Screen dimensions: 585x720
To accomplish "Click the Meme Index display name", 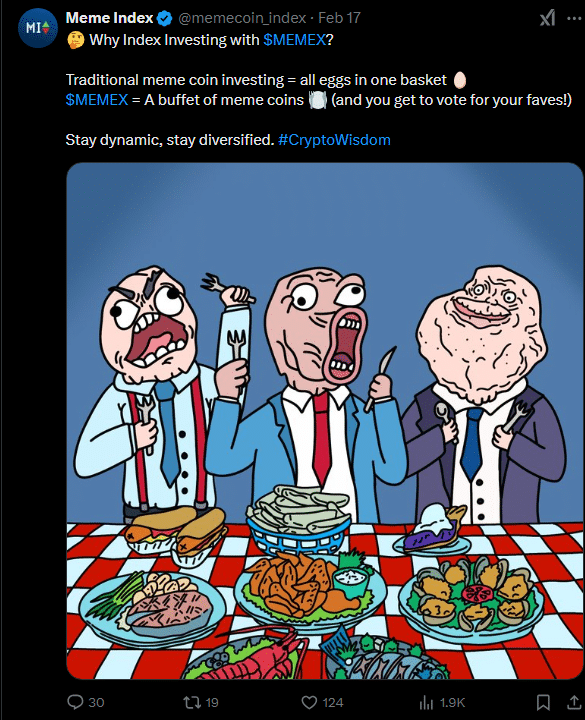I will coord(109,18).
